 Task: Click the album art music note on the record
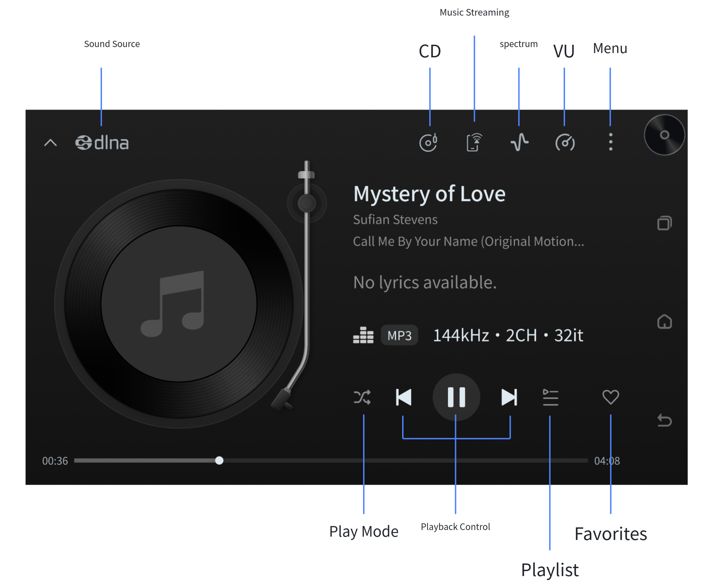[173, 304]
